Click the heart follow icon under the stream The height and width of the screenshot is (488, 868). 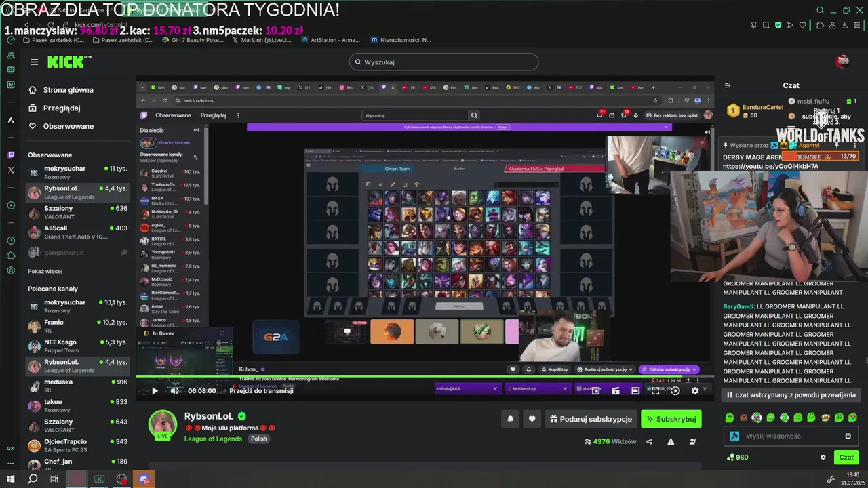click(x=532, y=419)
